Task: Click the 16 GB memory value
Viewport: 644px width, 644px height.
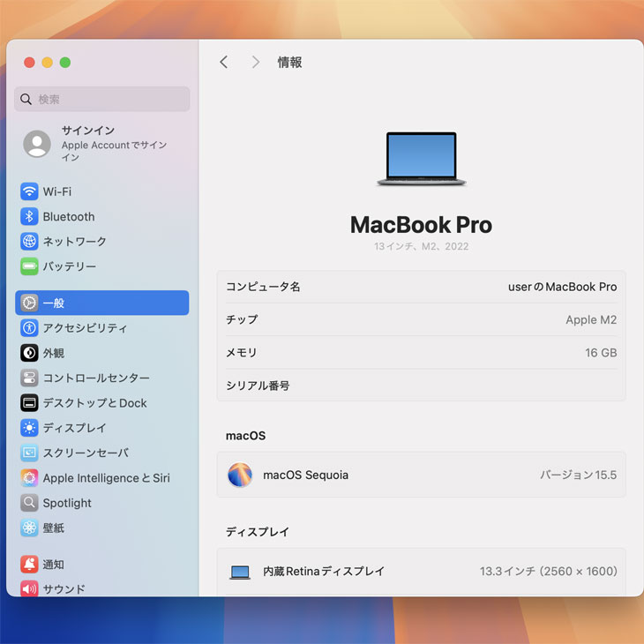Action: [x=601, y=352]
